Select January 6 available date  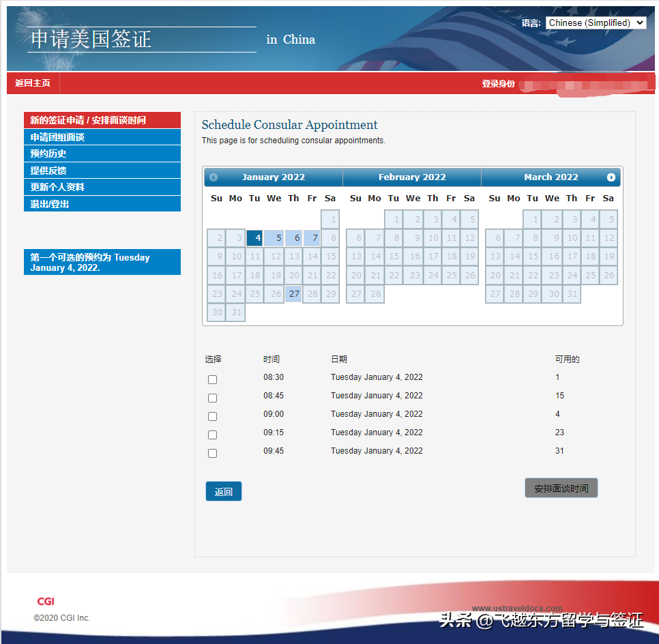tap(293, 238)
